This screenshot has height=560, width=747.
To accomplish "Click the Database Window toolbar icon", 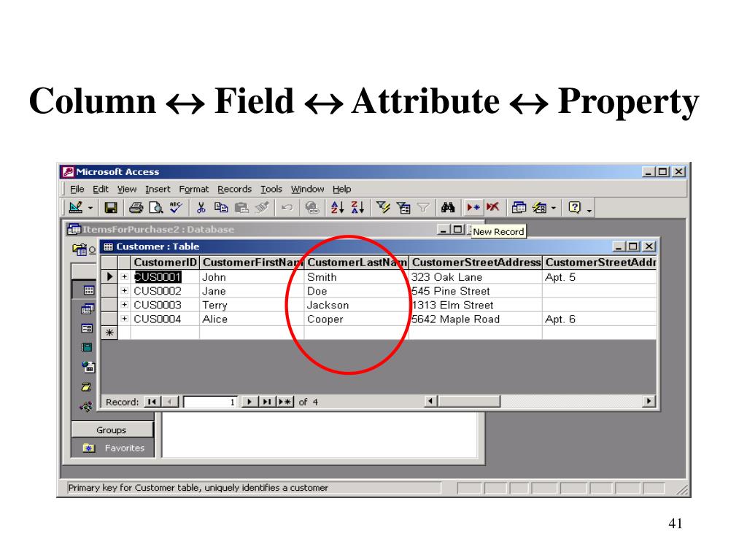I will point(519,208).
